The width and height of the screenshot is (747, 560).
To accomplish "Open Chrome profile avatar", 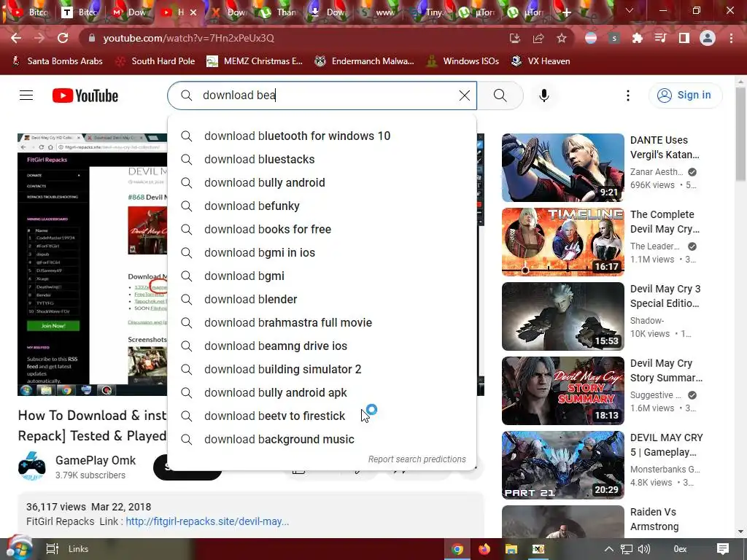I will [708, 38].
